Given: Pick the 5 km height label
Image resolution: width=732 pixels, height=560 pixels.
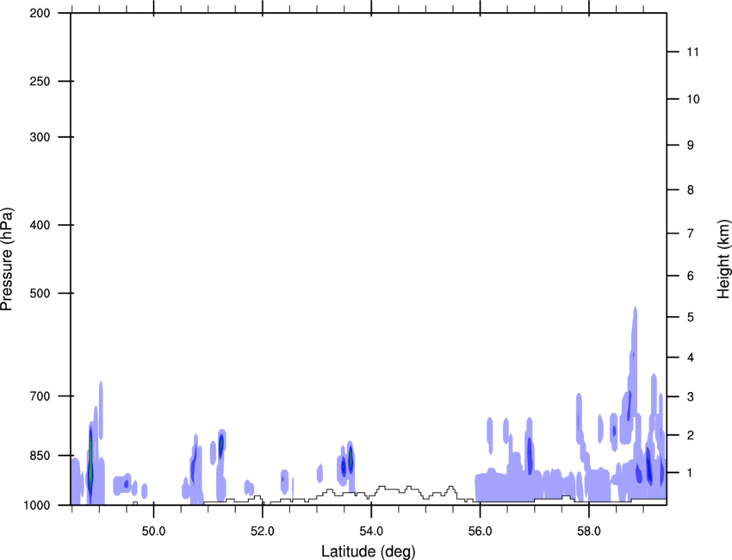Looking at the screenshot, I should pos(691,317).
